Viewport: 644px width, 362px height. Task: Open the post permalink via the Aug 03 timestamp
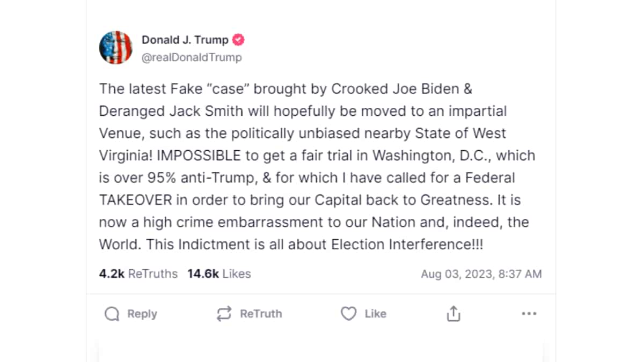click(481, 274)
